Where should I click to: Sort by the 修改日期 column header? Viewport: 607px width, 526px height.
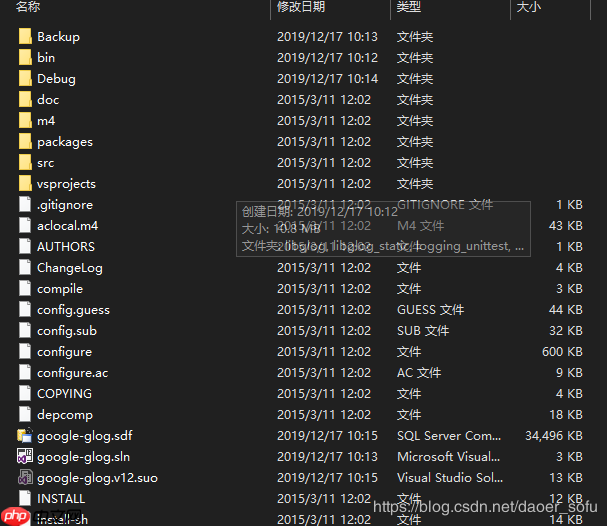pos(301,7)
